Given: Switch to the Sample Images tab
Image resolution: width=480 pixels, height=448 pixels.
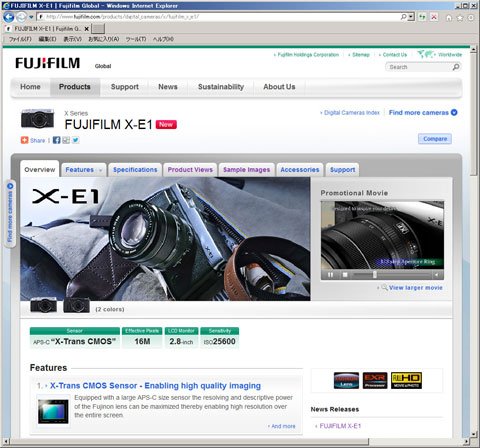Looking at the screenshot, I should 247,170.
